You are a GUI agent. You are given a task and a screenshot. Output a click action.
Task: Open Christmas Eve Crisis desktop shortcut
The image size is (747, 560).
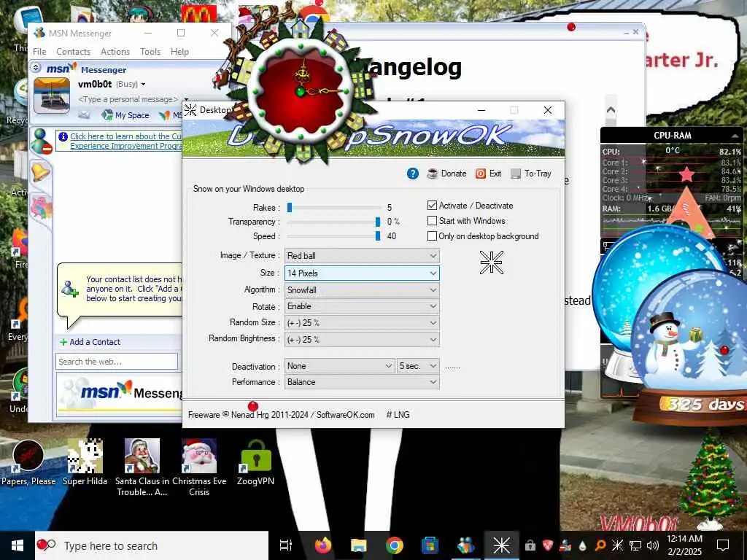199,467
